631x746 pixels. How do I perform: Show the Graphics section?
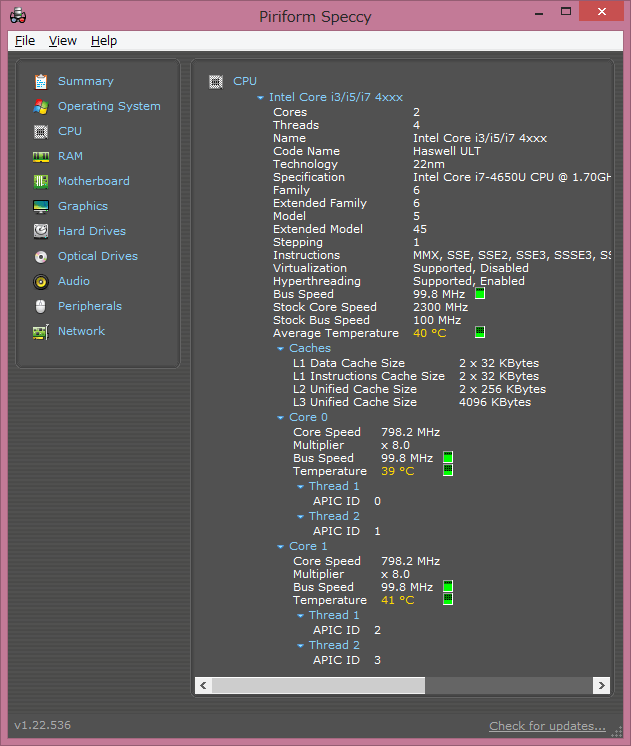(83, 206)
